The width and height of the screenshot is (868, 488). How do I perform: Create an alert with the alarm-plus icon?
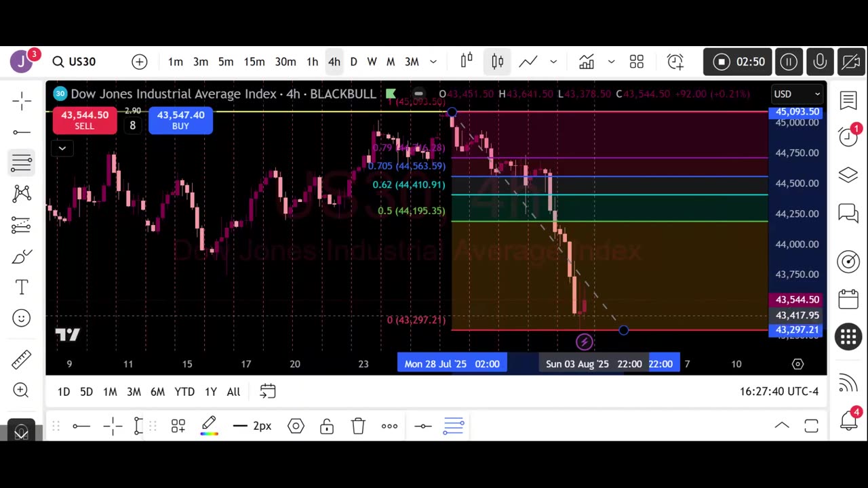point(675,62)
